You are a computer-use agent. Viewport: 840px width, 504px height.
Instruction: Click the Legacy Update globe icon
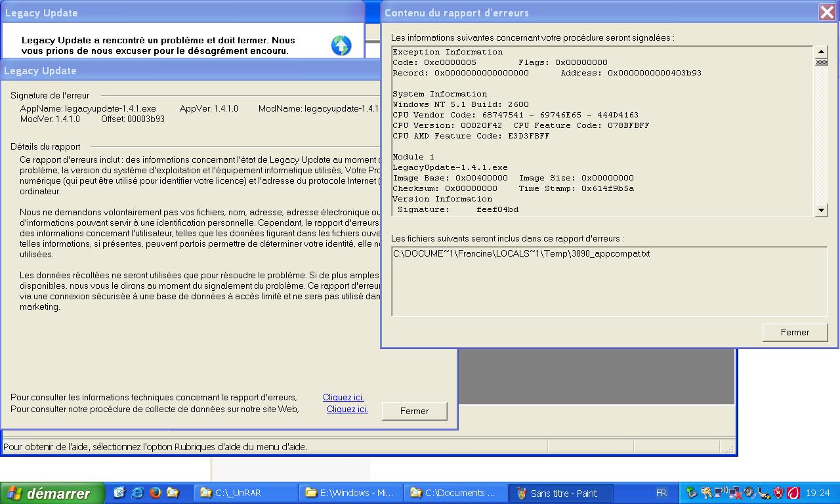(x=341, y=45)
